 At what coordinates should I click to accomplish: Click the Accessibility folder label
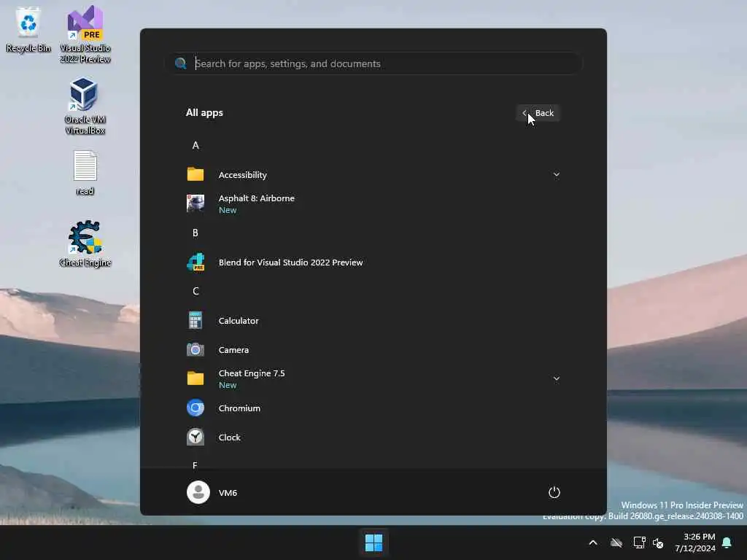pyautogui.click(x=242, y=175)
